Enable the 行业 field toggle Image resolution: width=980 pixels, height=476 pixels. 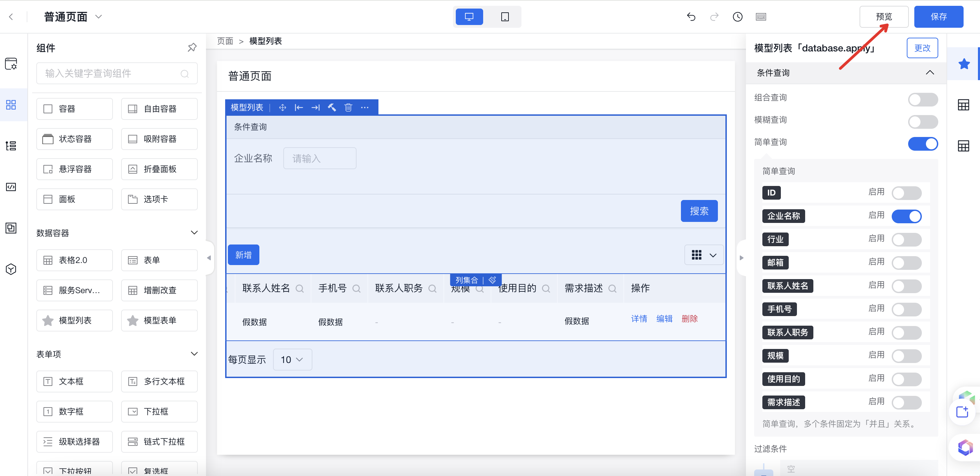(x=906, y=239)
